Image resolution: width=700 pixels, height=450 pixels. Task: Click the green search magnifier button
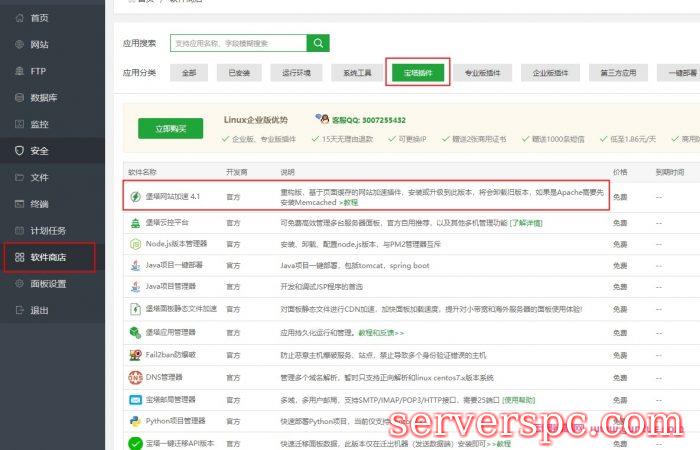click(318, 43)
